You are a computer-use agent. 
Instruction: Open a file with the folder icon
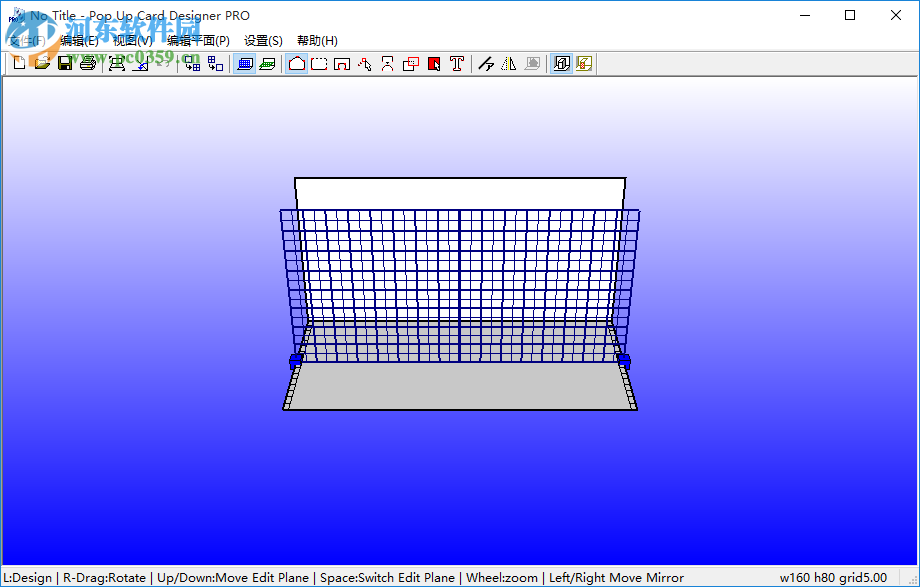[42, 63]
